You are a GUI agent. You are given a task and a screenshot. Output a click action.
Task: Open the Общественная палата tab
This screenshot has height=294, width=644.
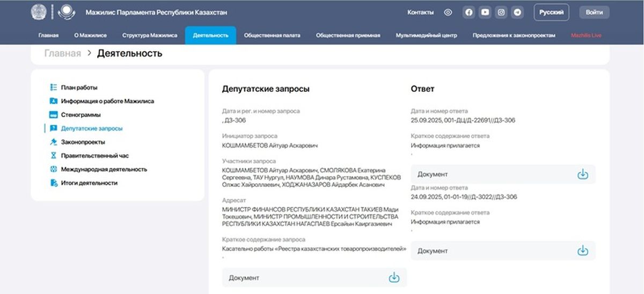(272, 35)
